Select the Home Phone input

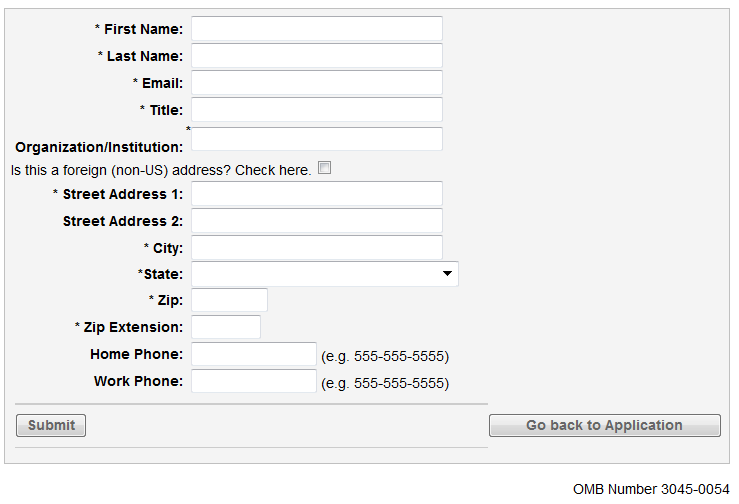(253, 354)
